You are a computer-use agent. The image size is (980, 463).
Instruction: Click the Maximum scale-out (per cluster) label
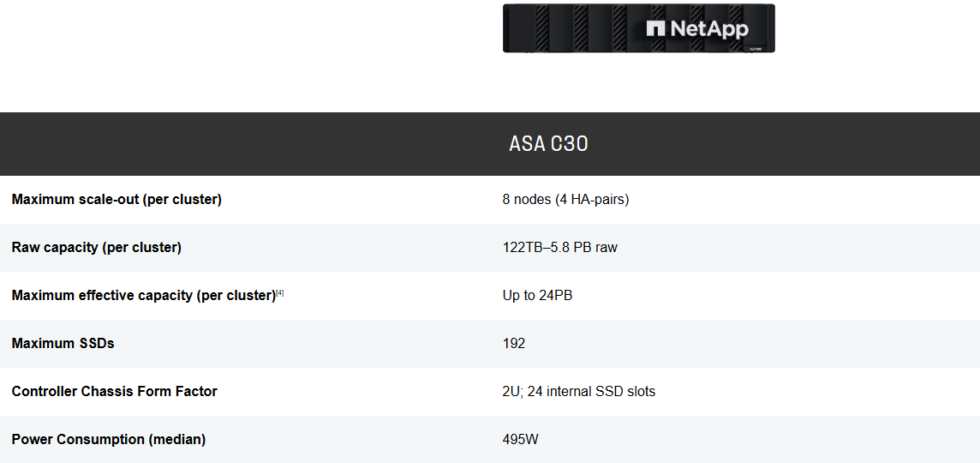[117, 200]
